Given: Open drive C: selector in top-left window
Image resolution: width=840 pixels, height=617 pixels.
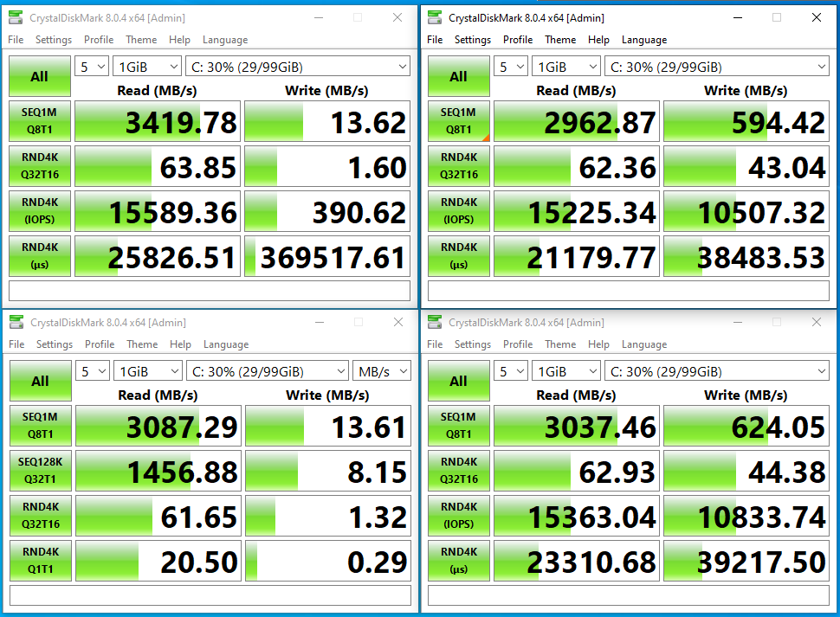Looking at the screenshot, I should click(x=298, y=67).
